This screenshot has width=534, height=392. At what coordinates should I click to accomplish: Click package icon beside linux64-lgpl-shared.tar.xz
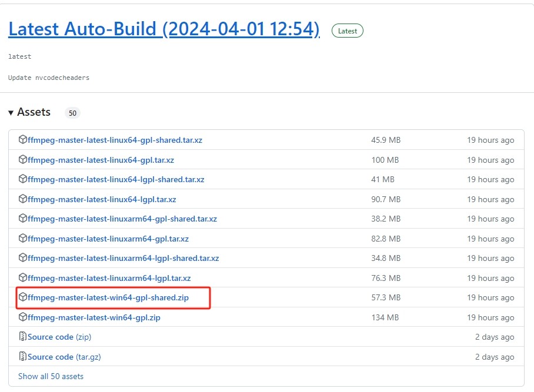(22, 179)
